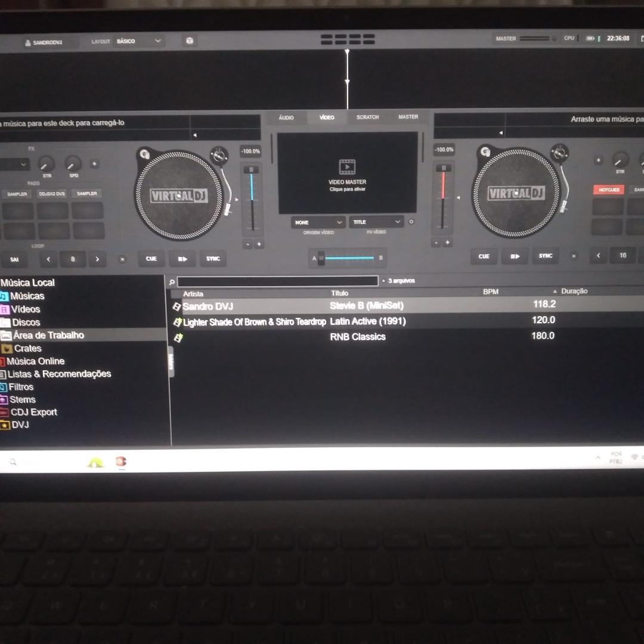Click file icon of Latin Active (1991) row
This screenshot has width=644, height=644.
coord(178,322)
